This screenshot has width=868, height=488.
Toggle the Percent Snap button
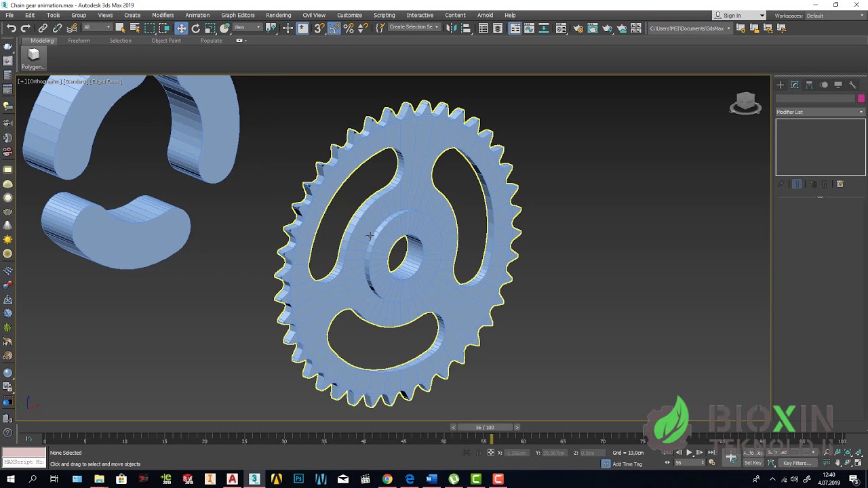(349, 28)
